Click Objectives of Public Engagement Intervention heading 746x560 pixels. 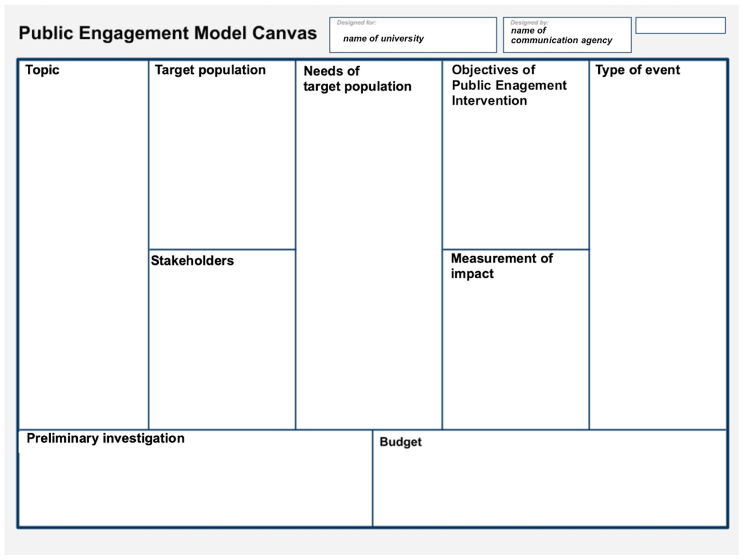(x=509, y=85)
